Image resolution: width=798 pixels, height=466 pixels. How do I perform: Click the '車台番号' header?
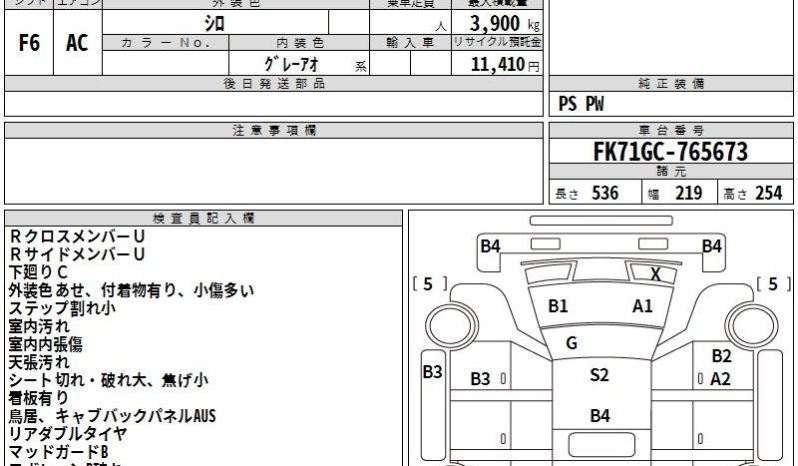point(671,131)
